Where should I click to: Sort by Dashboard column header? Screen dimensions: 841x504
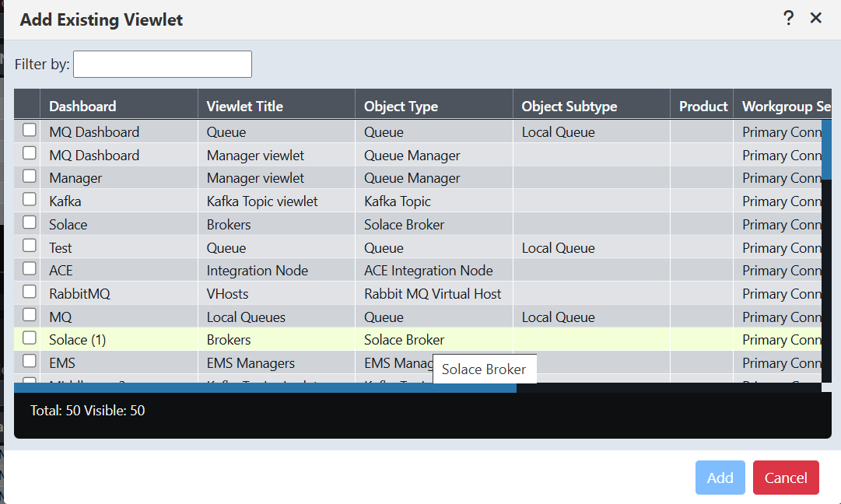(x=119, y=106)
